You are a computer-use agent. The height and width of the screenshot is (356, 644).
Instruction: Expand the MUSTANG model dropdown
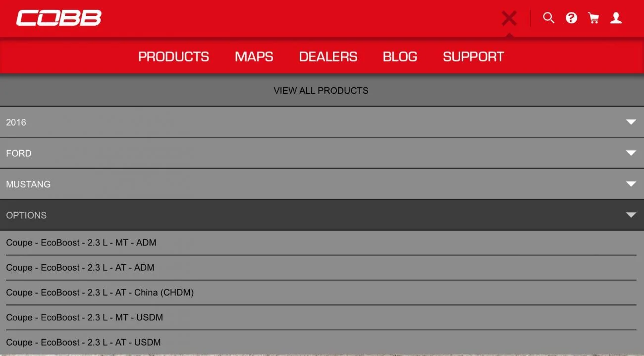pyautogui.click(x=322, y=184)
